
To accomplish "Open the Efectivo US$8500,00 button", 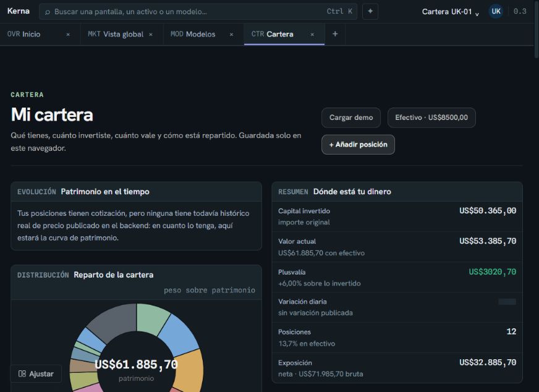I will 431,117.
